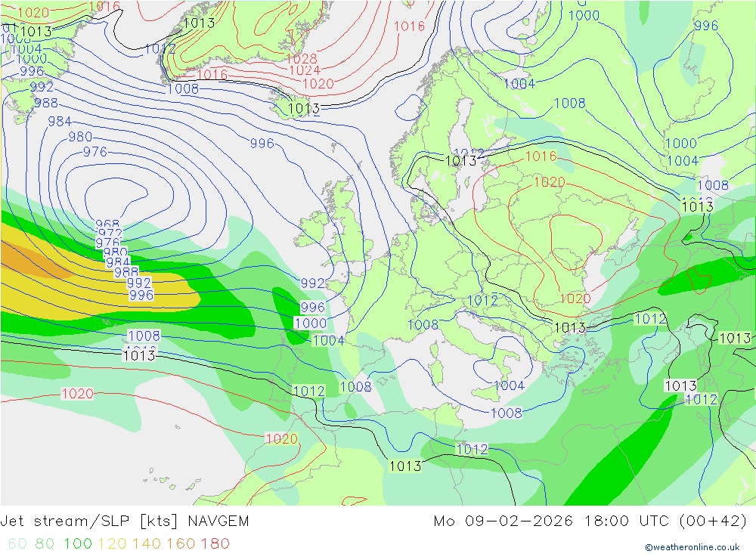This screenshot has height=554, width=756.
Task: Click the red 1024 isobar label
Action: (305, 70)
